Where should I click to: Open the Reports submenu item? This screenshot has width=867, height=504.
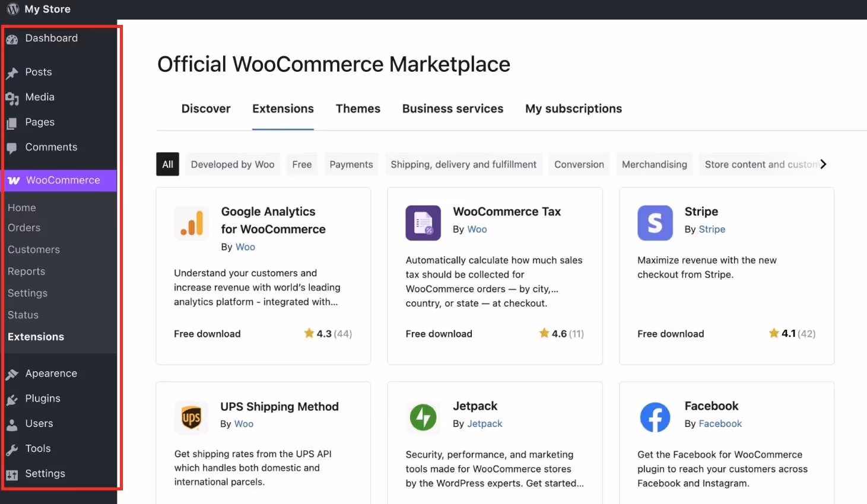(x=26, y=272)
